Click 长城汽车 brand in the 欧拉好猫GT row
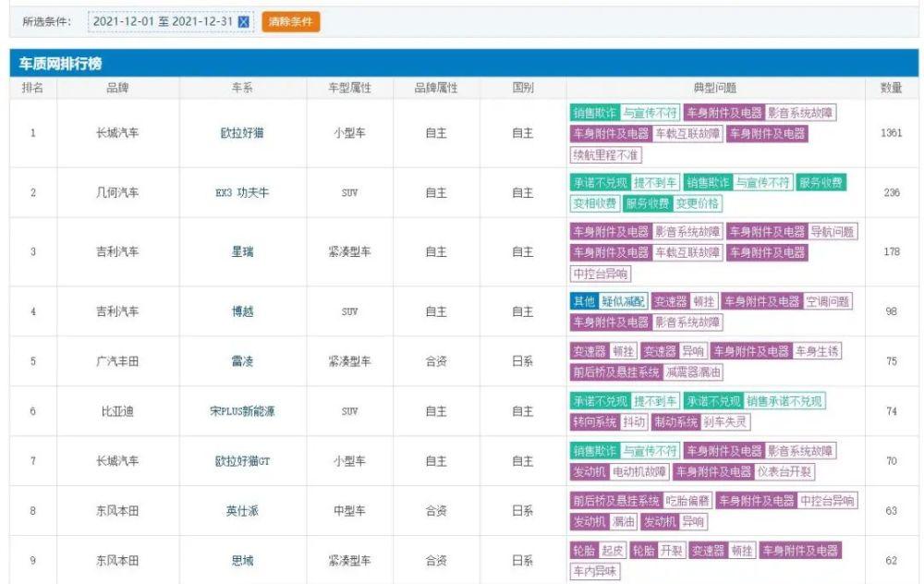The image size is (924, 584). [x=117, y=461]
